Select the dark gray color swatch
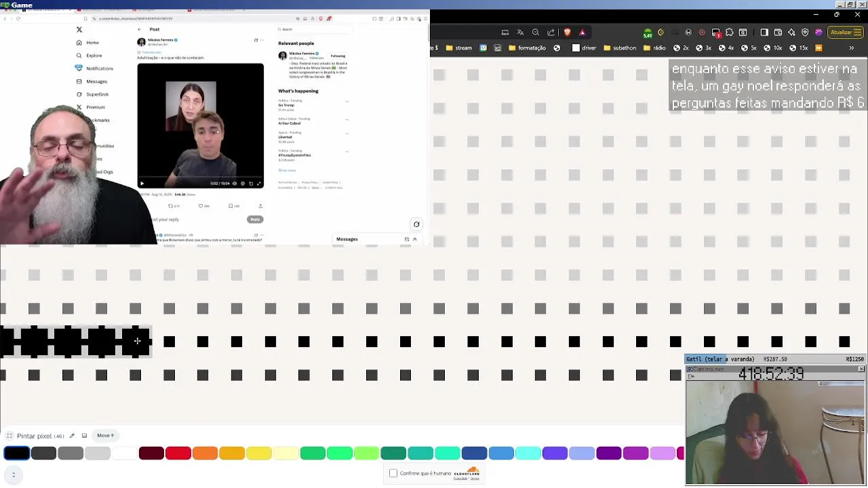The width and height of the screenshot is (868, 488). click(43, 453)
